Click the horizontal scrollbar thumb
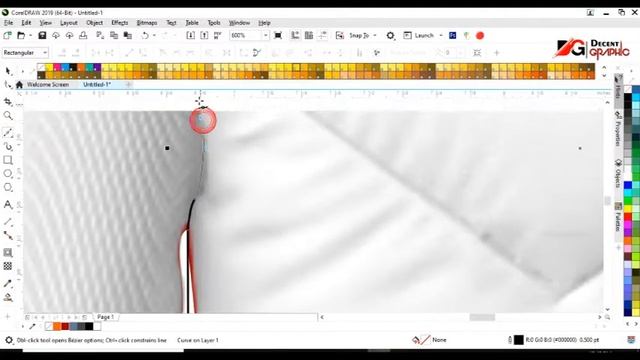 [482, 317]
